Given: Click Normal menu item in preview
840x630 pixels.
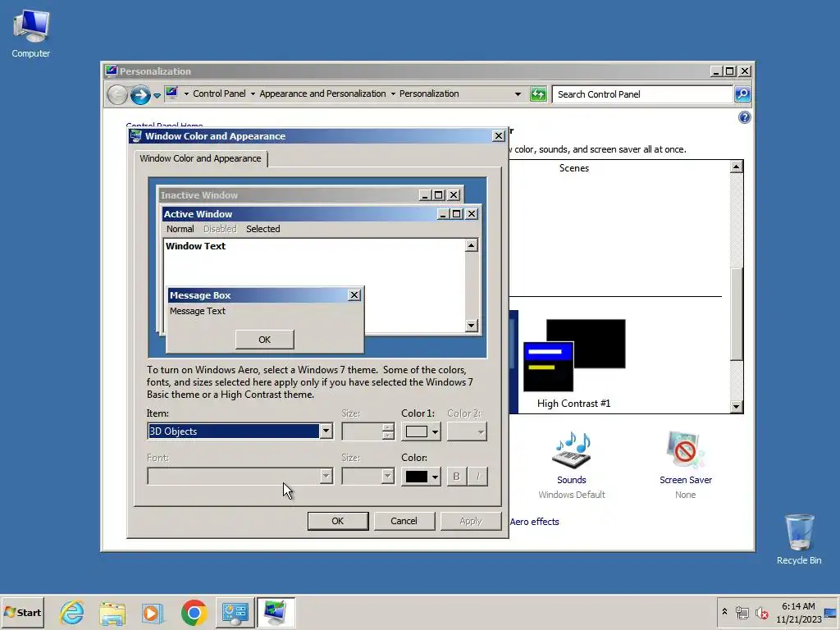Looking at the screenshot, I should tap(180, 229).
